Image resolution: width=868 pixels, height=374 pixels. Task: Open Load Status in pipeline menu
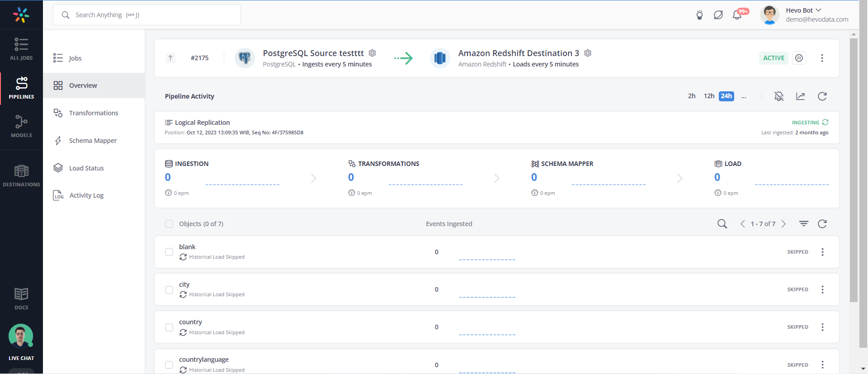point(94,168)
